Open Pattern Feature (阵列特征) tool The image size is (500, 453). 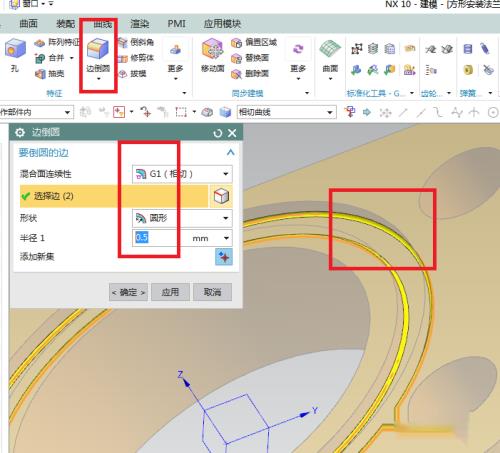[57, 42]
